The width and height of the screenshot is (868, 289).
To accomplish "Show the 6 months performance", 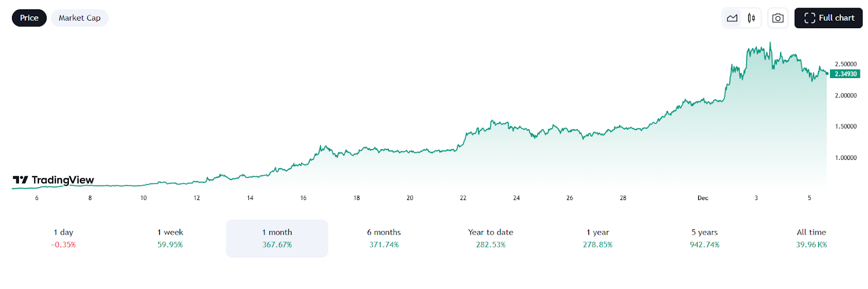I will tap(384, 238).
